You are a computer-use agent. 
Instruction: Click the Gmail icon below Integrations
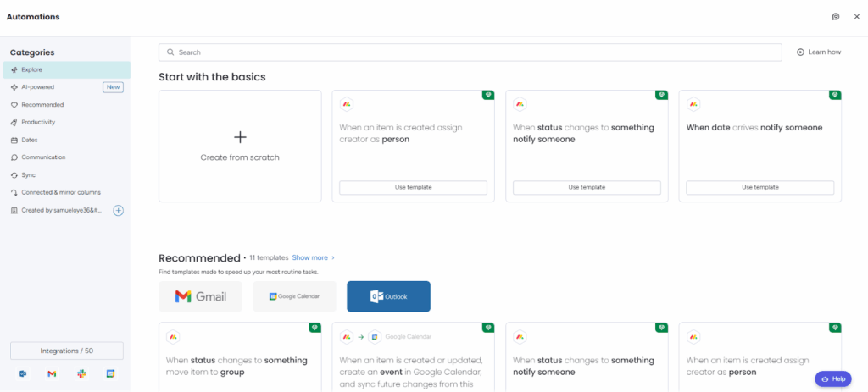(x=52, y=373)
